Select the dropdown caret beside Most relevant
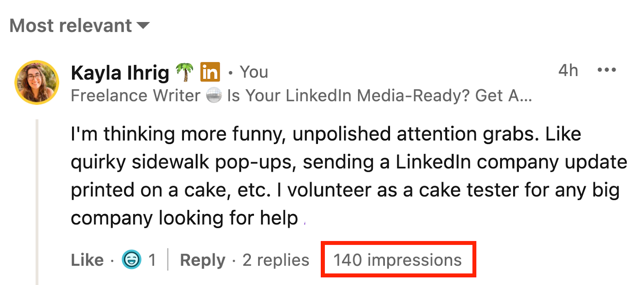 tap(143, 25)
